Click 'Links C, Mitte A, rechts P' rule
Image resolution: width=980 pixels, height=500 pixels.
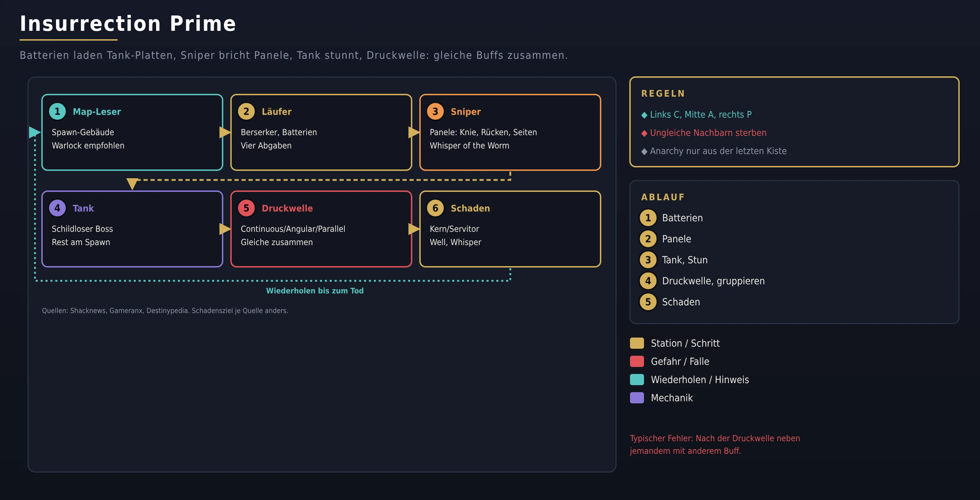pyautogui.click(x=701, y=114)
